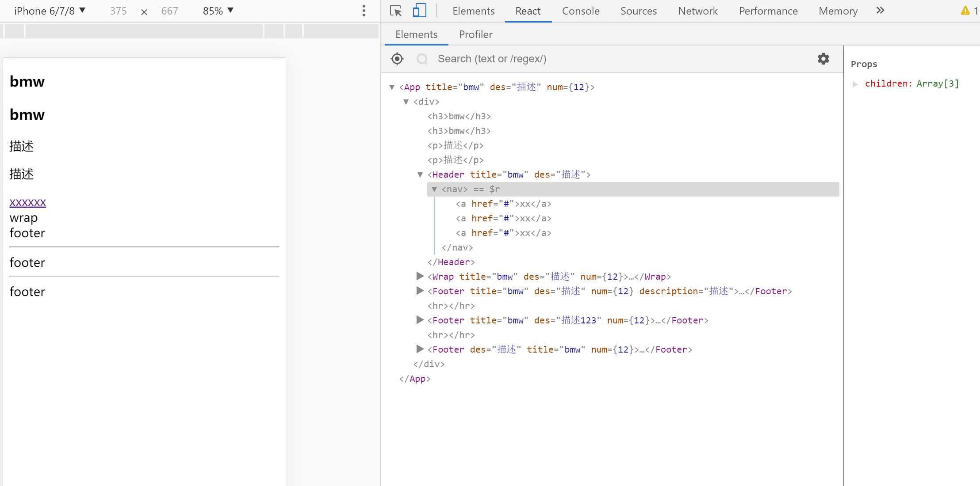Collapse the App component node
The image size is (980, 486).
[392, 87]
